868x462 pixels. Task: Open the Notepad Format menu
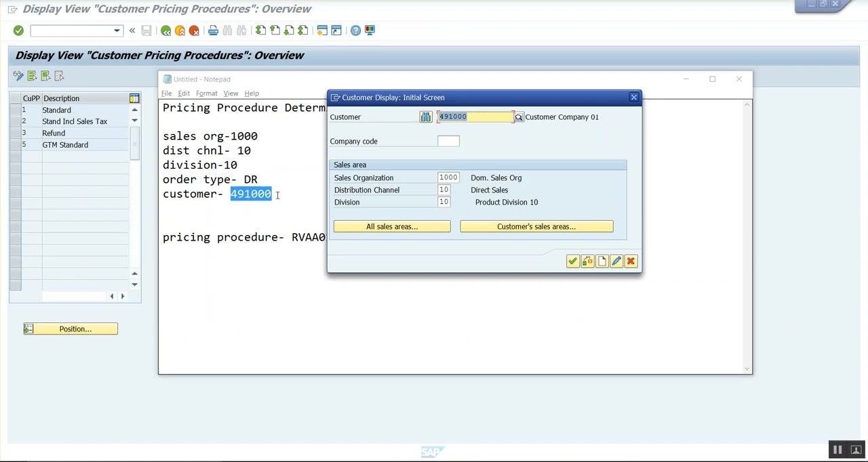[x=207, y=93]
